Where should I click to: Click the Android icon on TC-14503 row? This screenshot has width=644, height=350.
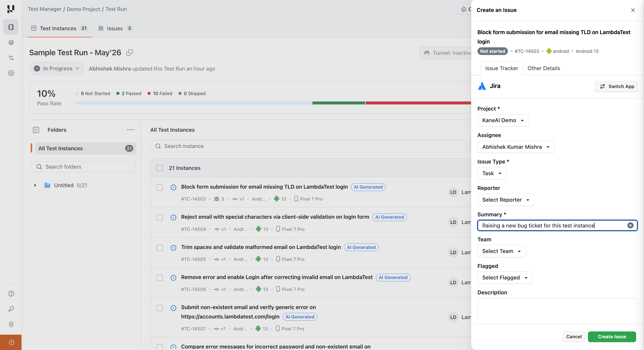[276, 199]
